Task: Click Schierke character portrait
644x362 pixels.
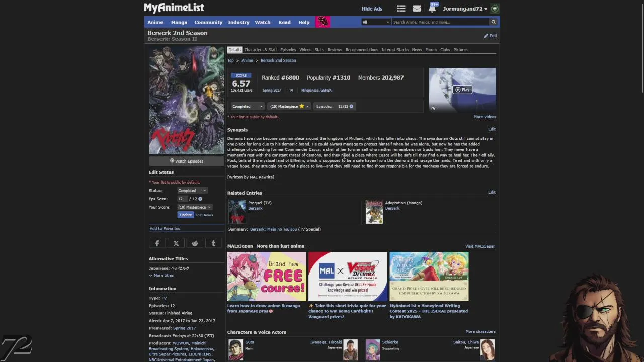Action: (373, 350)
